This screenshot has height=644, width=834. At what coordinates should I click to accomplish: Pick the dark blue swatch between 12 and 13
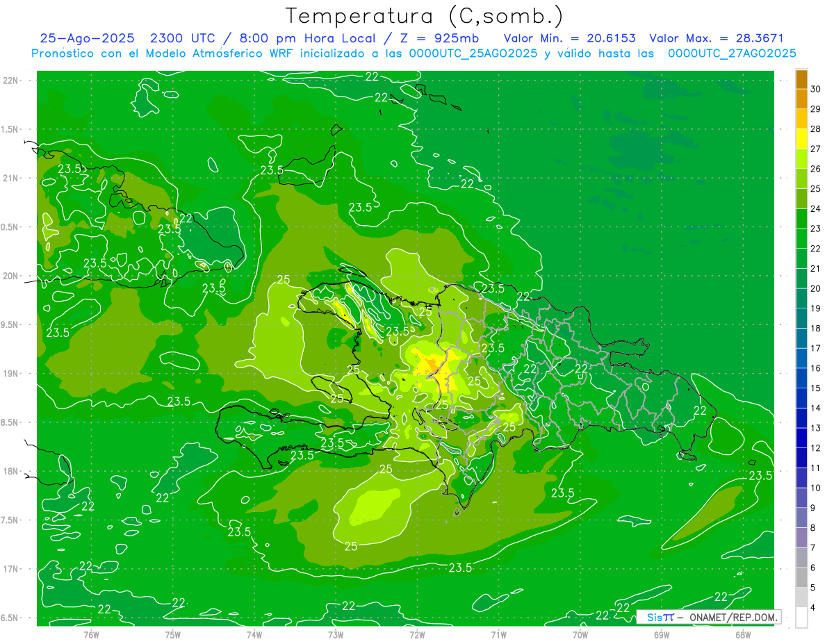(801, 438)
